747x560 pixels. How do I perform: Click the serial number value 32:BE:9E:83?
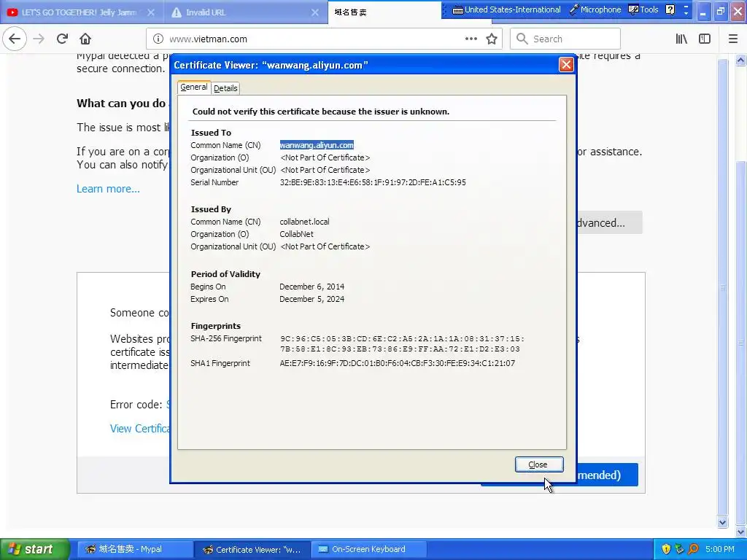pyautogui.click(x=373, y=182)
